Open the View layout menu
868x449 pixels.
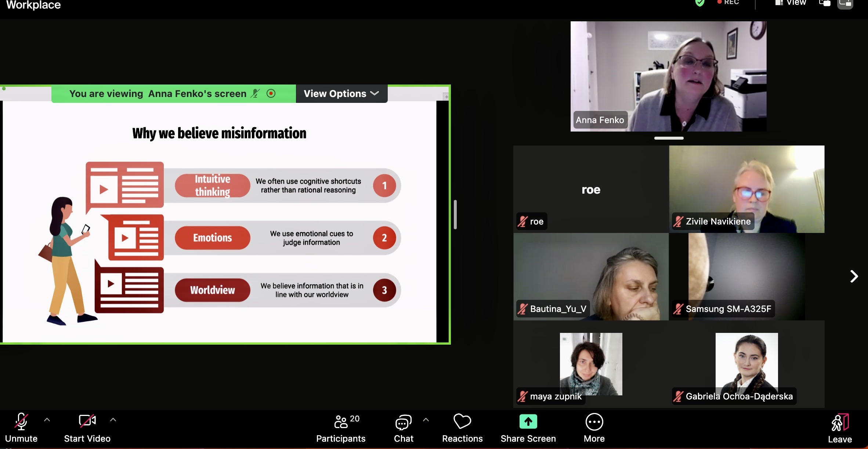click(791, 3)
